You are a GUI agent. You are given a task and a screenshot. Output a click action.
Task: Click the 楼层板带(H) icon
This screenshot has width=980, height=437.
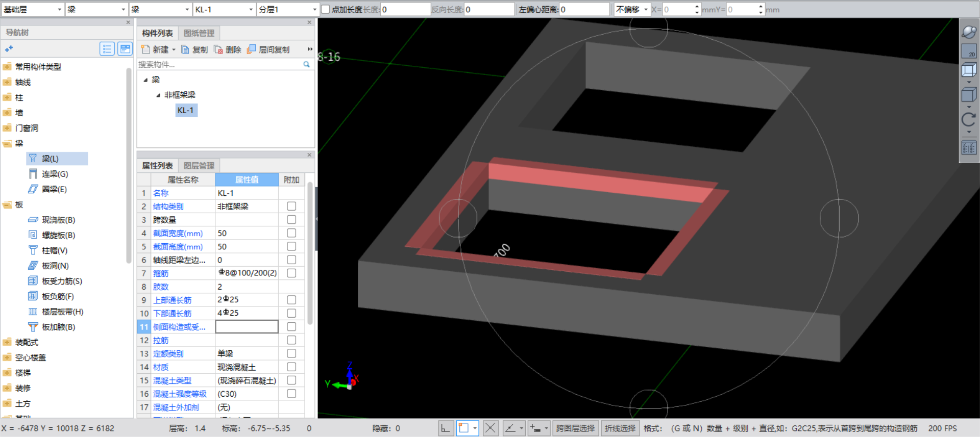click(33, 312)
